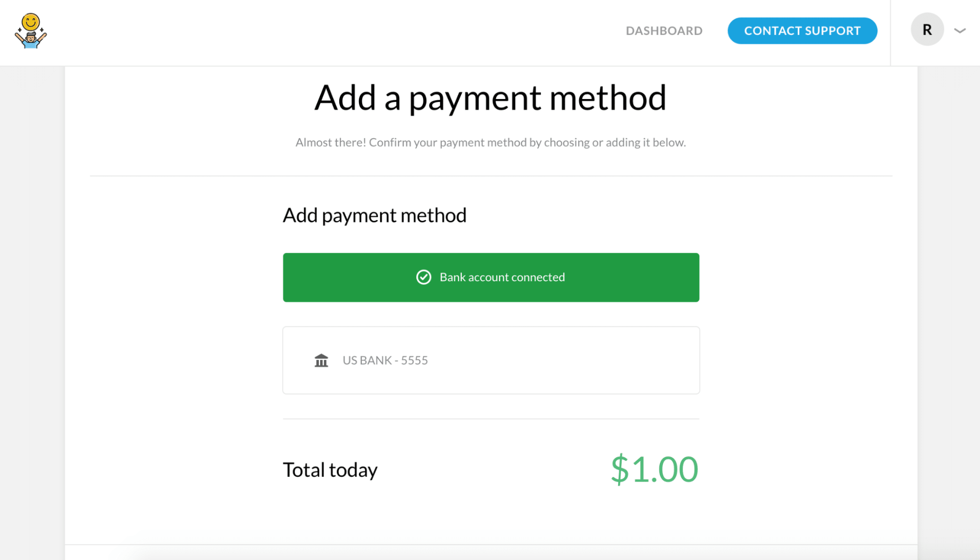Click the divider line above Total today
Viewport: 980px width, 560px height.
coord(491,419)
